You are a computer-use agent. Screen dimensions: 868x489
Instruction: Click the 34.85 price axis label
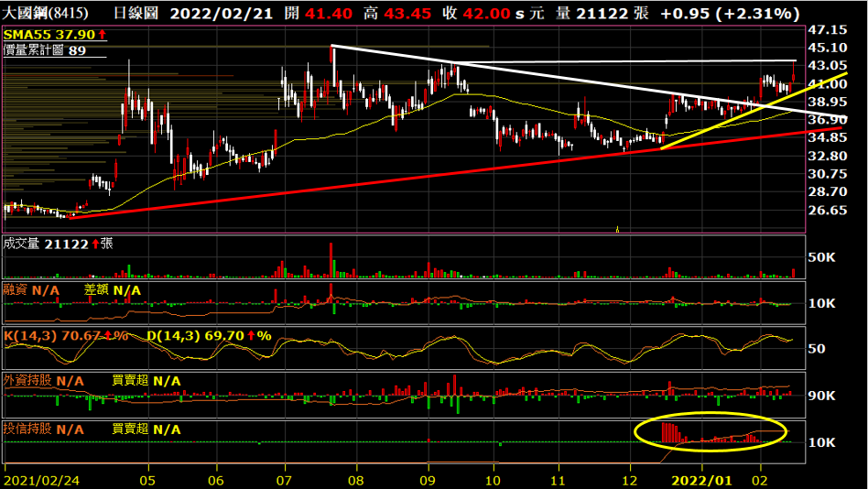[x=828, y=137]
